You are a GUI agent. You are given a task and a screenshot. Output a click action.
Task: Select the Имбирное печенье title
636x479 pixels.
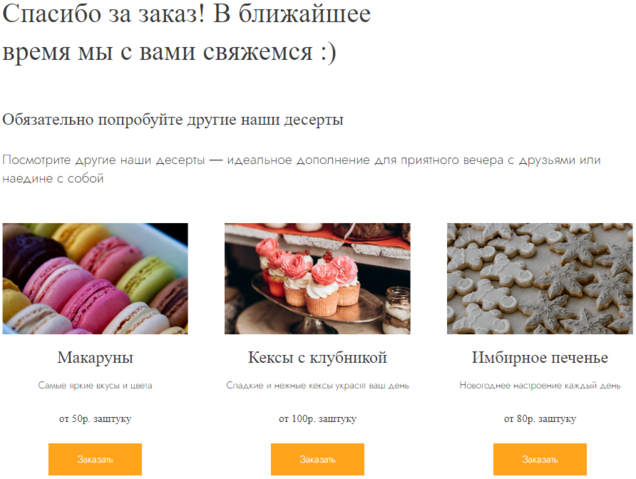[x=539, y=358]
